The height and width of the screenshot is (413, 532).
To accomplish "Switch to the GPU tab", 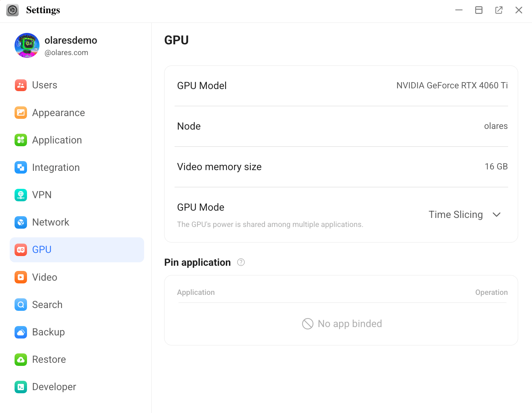I will tap(42, 249).
